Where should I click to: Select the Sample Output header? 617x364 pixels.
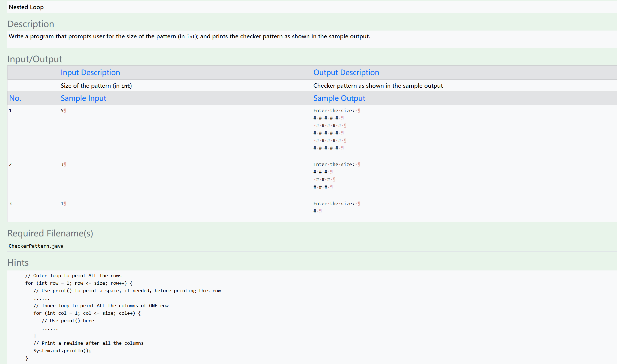click(339, 98)
